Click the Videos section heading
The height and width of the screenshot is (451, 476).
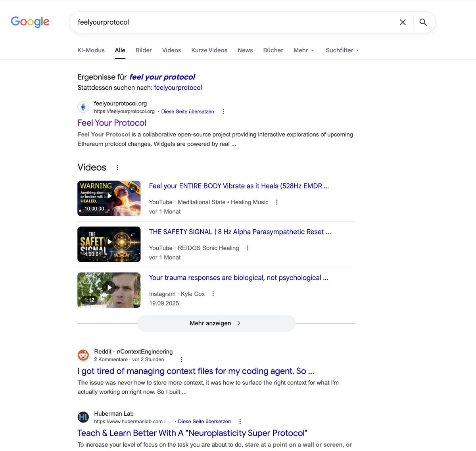pyautogui.click(x=92, y=167)
